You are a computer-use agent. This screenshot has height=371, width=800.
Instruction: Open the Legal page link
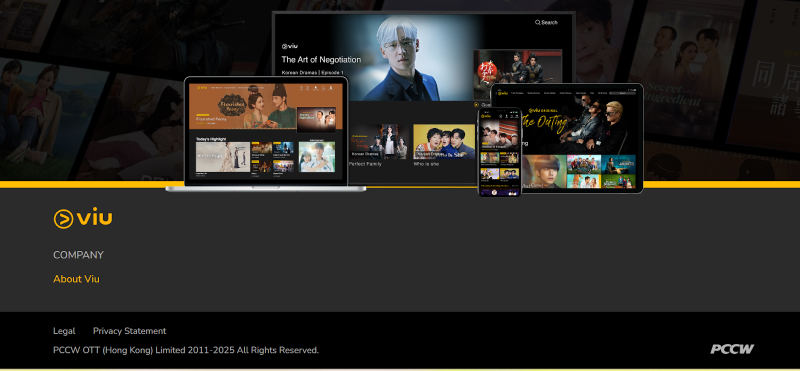click(64, 331)
